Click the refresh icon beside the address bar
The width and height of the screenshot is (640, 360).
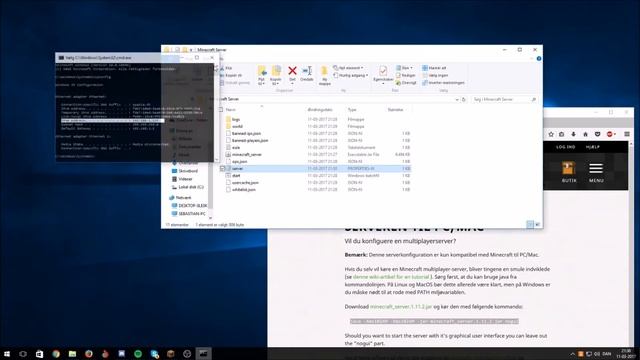coord(464,99)
